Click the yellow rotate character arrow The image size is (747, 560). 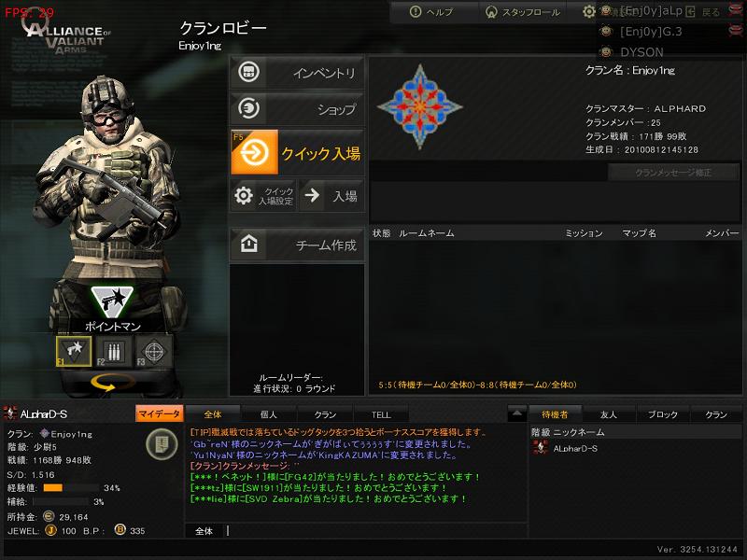[x=111, y=383]
